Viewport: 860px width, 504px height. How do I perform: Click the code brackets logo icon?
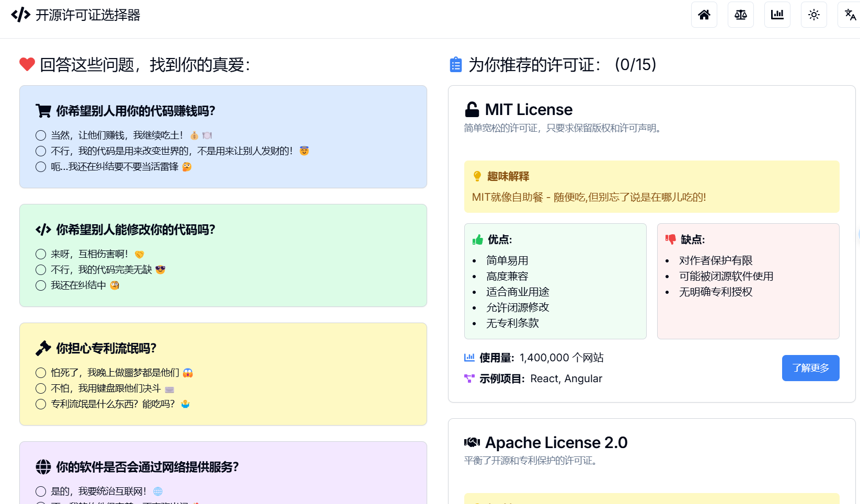21,15
